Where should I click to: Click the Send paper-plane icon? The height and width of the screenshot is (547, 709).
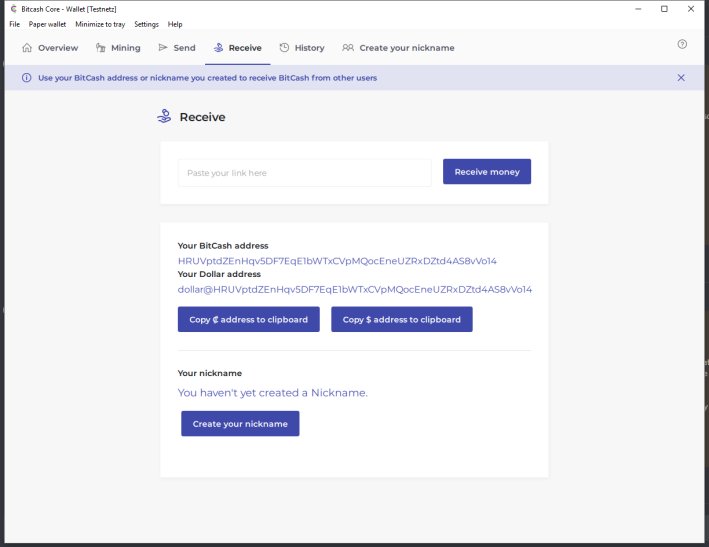click(163, 47)
